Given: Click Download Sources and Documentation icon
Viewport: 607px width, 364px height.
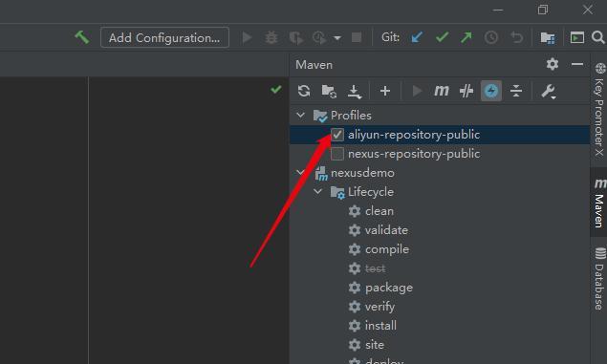Looking at the screenshot, I should 355,92.
